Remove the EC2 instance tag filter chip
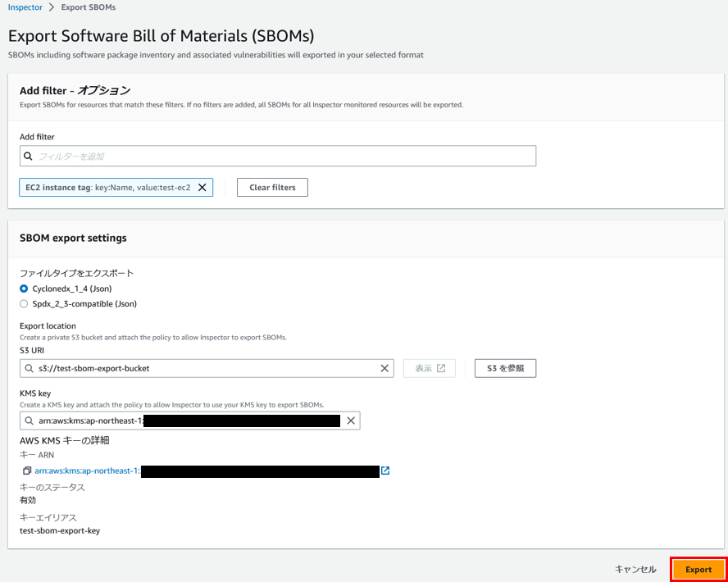The height and width of the screenshot is (582, 728). click(202, 188)
